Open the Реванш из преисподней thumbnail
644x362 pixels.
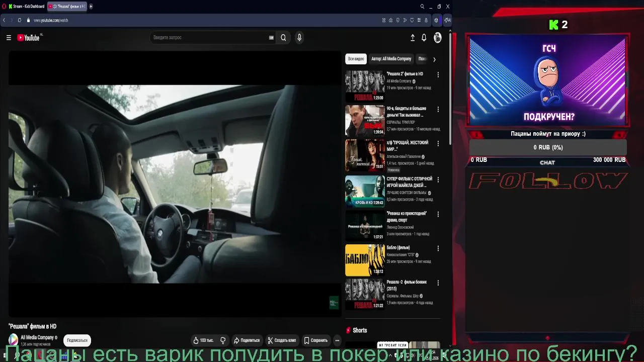click(x=365, y=225)
